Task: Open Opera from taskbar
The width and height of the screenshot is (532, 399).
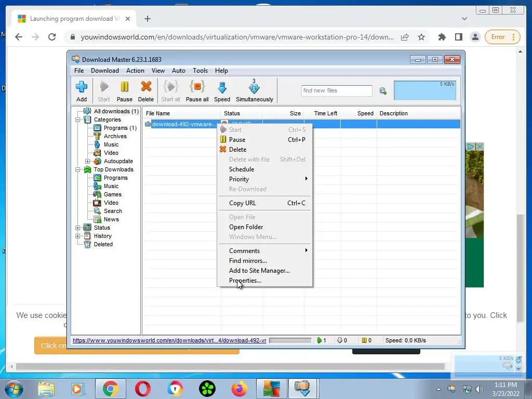Action: (x=143, y=389)
